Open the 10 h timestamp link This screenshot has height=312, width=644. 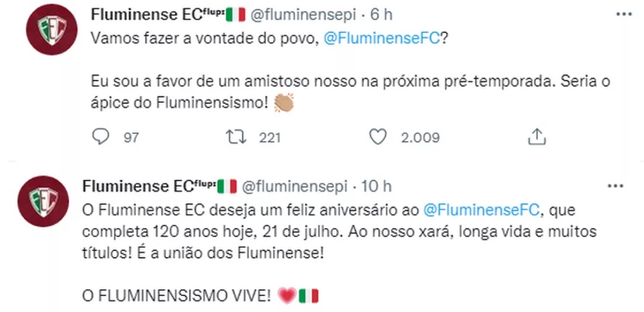pyautogui.click(x=376, y=186)
